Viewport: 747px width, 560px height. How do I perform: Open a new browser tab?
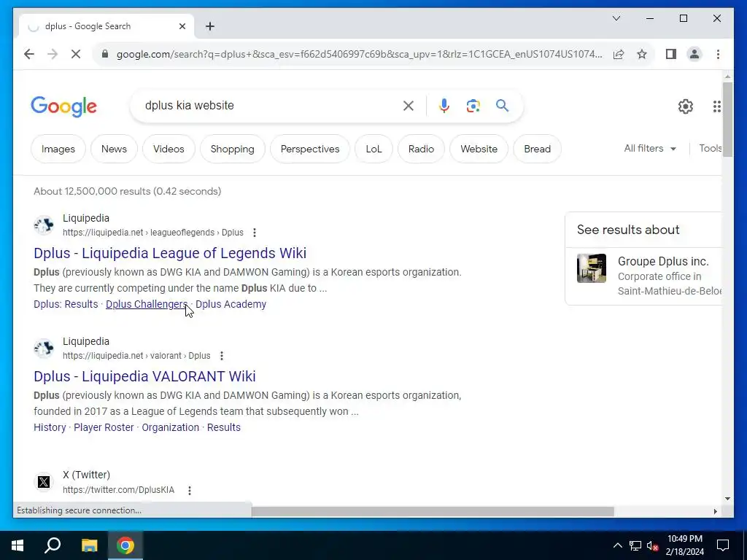(x=210, y=26)
